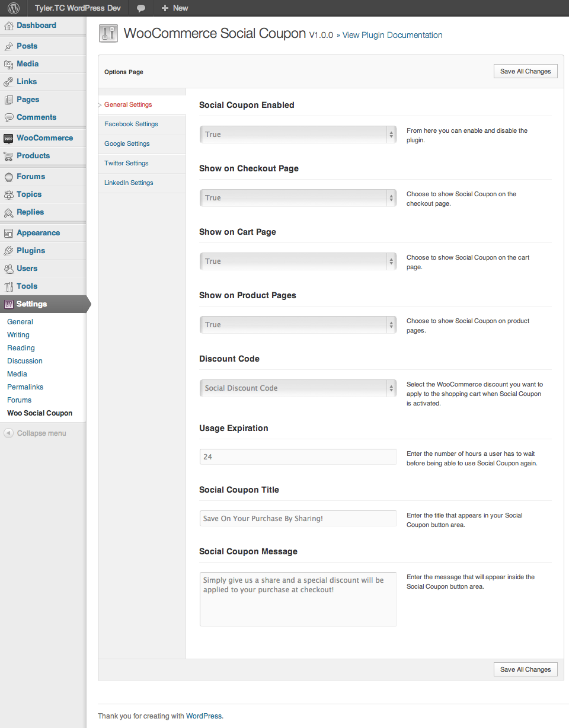This screenshot has width=569, height=728.
Task: Click the Topics icon in sidebar
Action: [9, 194]
